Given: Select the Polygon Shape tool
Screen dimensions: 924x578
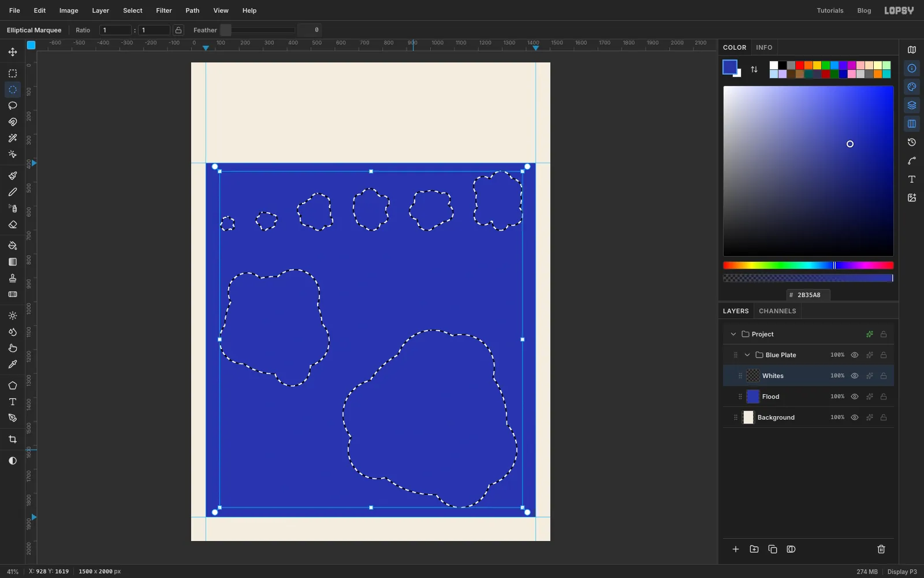Looking at the screenshot, I should click(x=13, y=386).
